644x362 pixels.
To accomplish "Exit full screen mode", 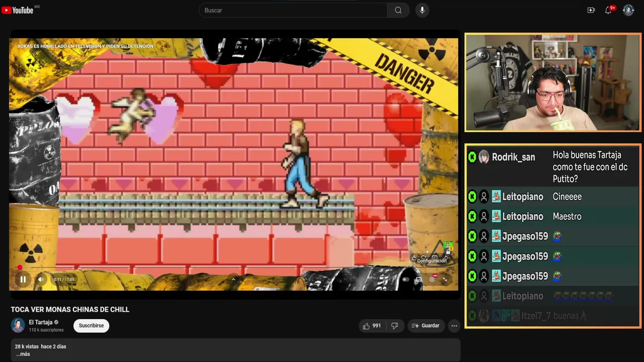I will coord(445,280).
